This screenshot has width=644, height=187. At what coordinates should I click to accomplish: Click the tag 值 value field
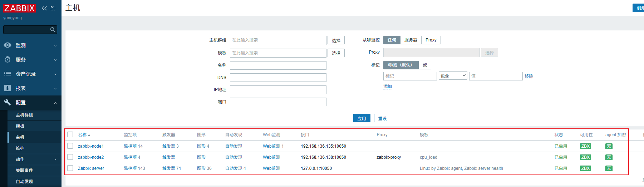(496, 76)
